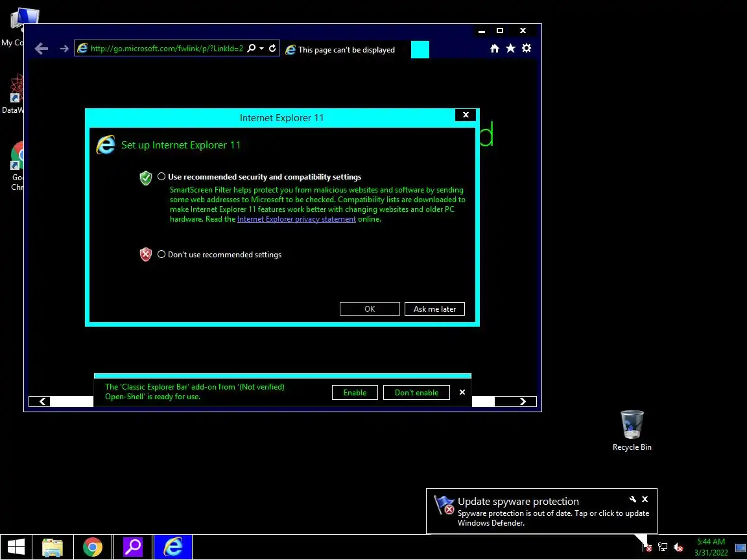Open Favorites star icon

pyautogui.click(x=510, y=48)
